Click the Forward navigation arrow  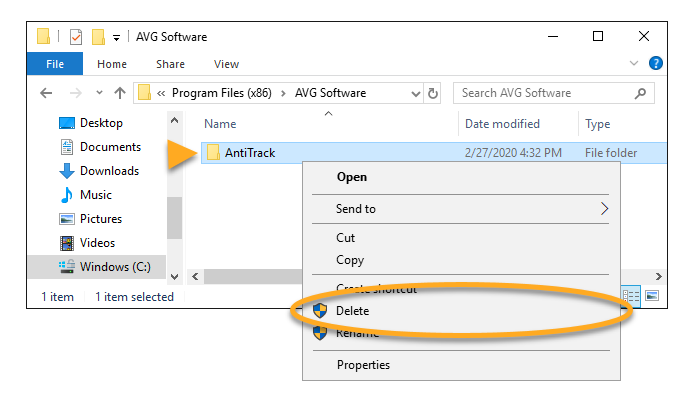click(76, 93)
